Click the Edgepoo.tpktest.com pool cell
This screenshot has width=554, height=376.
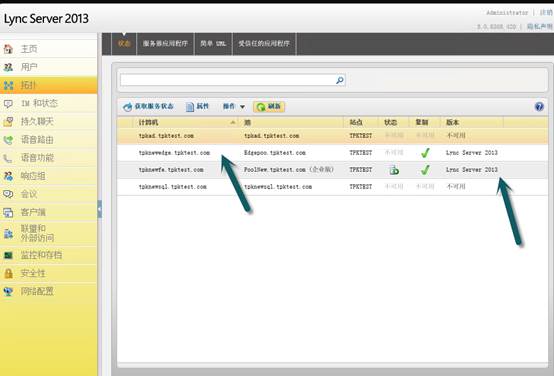click(x=275, y=153)
